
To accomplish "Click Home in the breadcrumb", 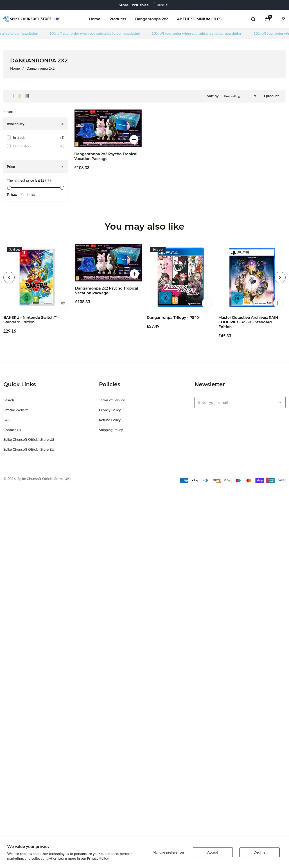I will (15, 69).
